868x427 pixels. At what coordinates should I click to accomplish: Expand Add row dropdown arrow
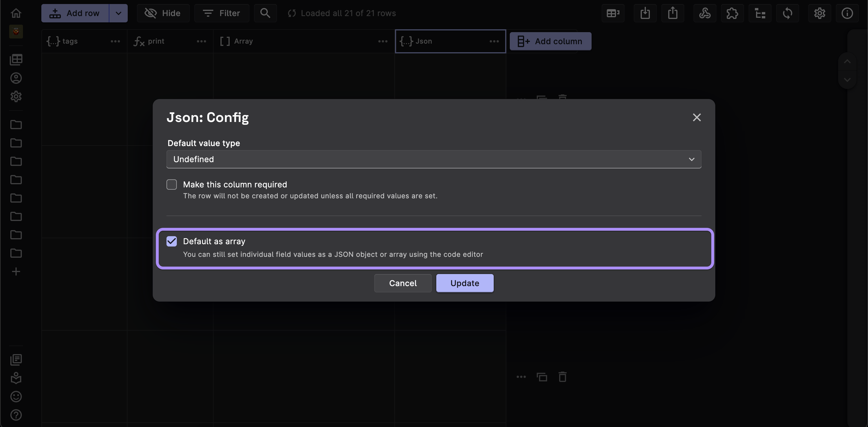[x=118, y=13]
